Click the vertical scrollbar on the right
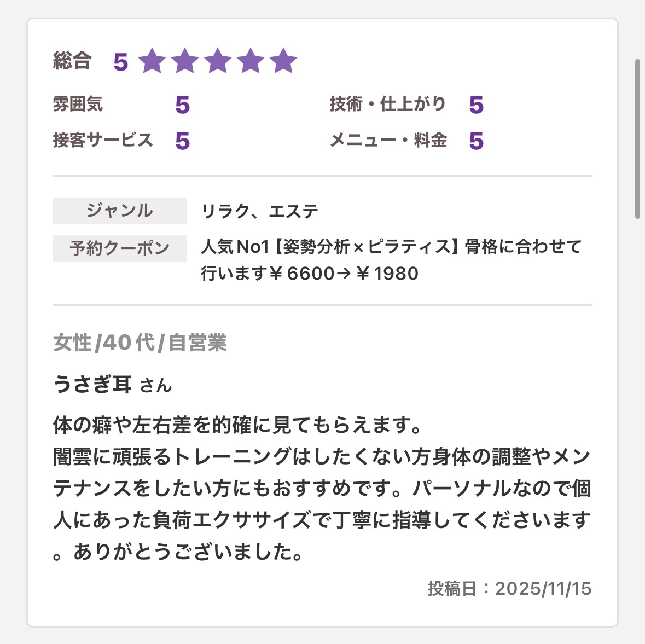Image resolution: width=645 pixels, height=644 pixels. click(x=637, y=138)
